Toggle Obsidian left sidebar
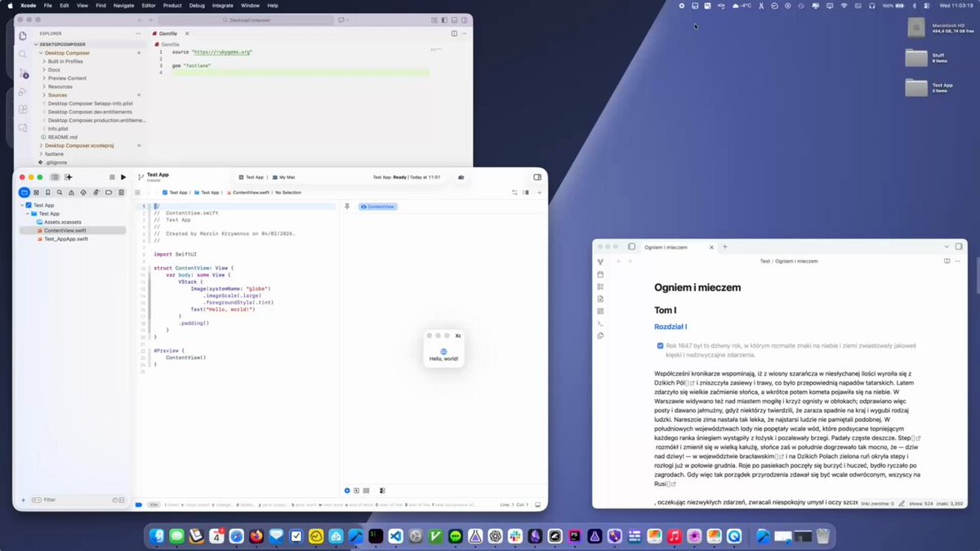Image resolution: width=980 pixels, height=551 pixels. pos(631,247)
